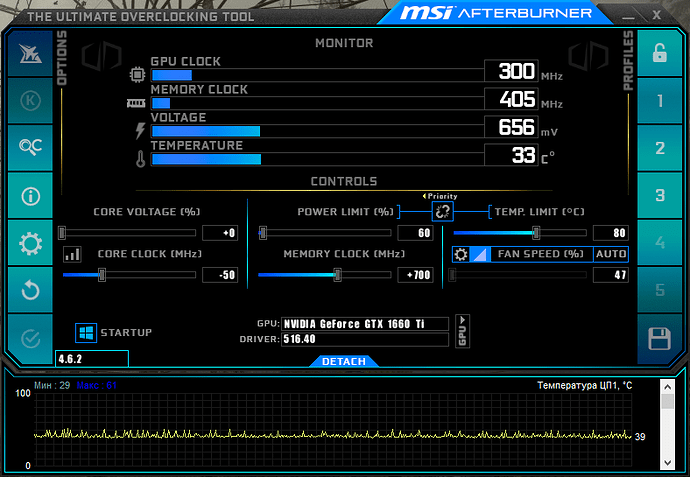
Task: Click the graph scrollbar thumb
Action: [x=667, y=401]
